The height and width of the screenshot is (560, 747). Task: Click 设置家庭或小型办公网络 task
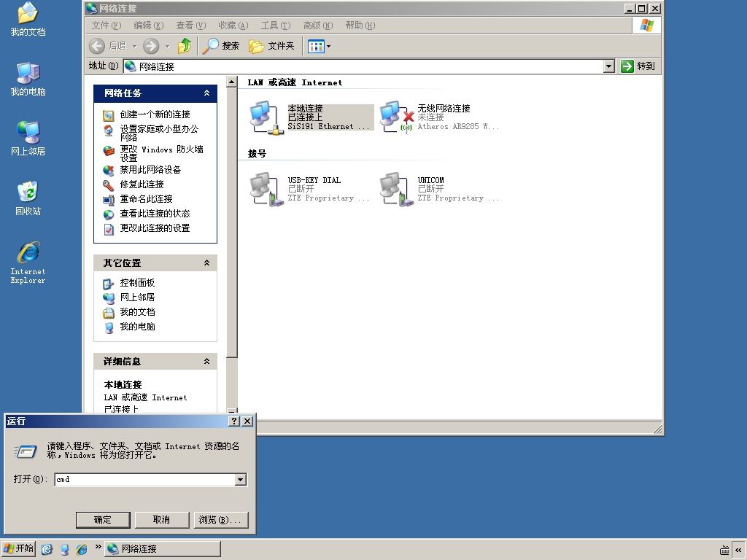[159, 133]
